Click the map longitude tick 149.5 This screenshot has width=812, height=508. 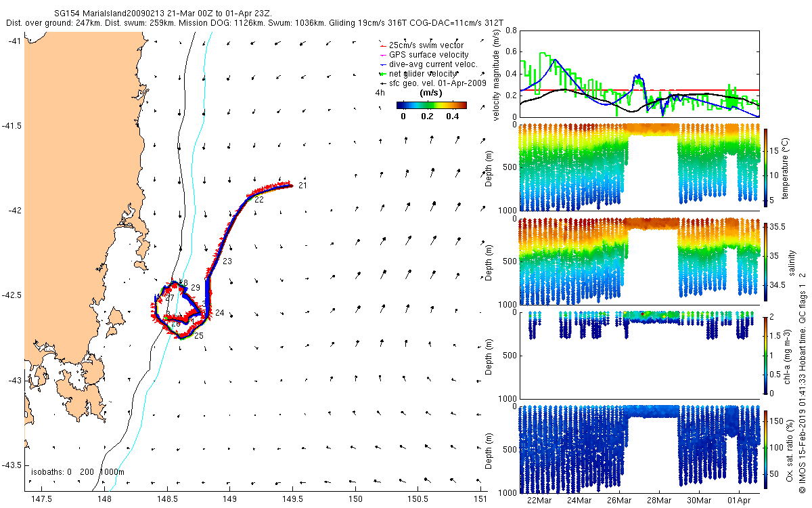coord(292,499)
